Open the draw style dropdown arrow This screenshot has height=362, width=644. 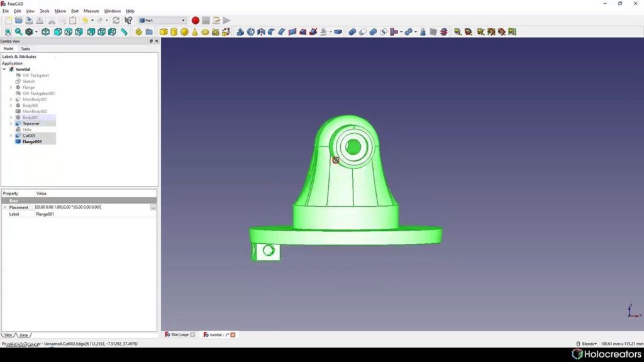(36, 32)
